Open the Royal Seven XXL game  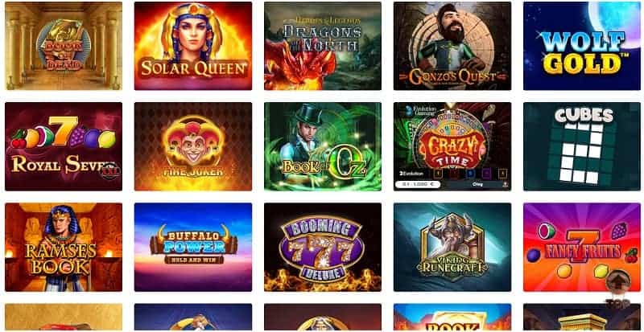(x=64, y=146)
